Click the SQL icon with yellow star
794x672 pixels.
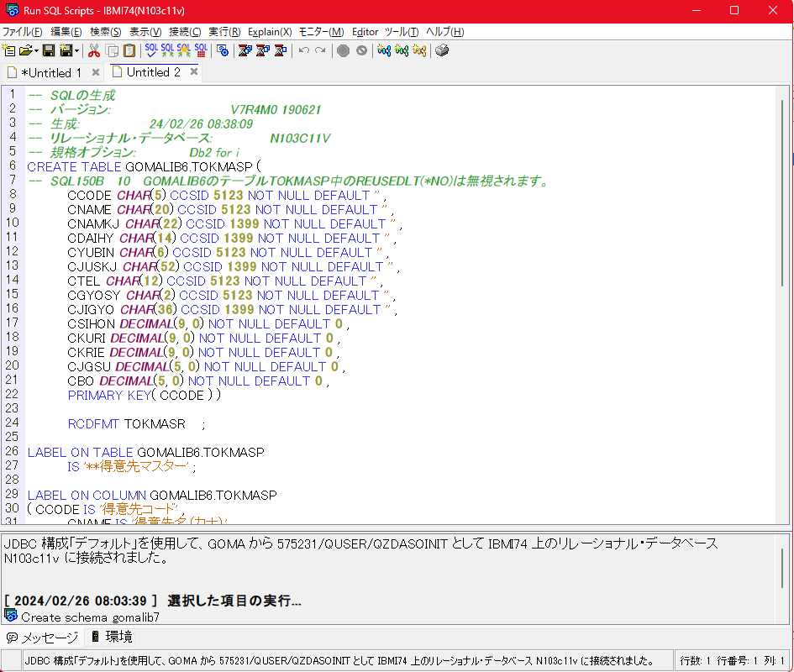[x=184, y=50]
